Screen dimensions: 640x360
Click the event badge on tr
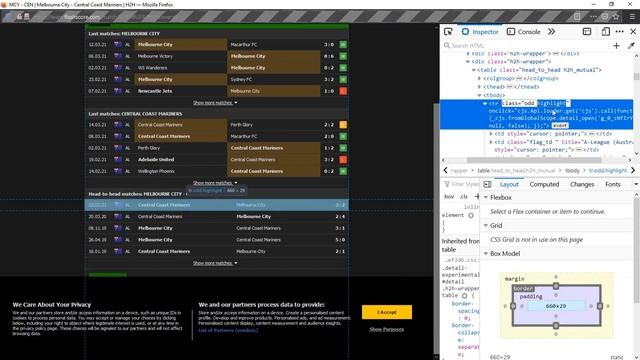pos(560,126)
